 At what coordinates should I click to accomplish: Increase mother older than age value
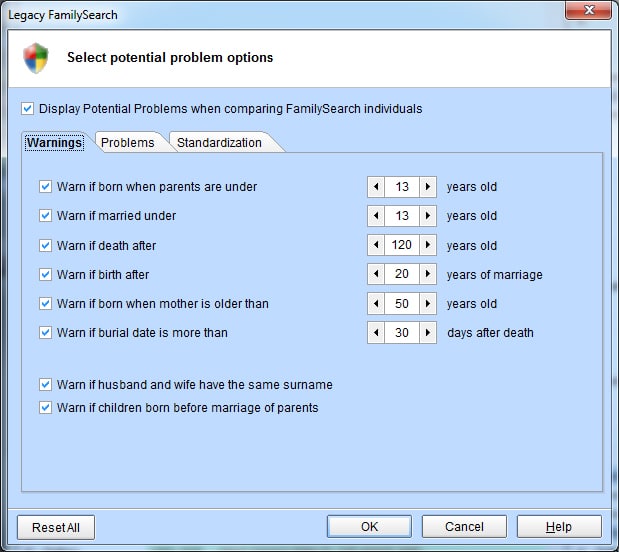(428, 303)
